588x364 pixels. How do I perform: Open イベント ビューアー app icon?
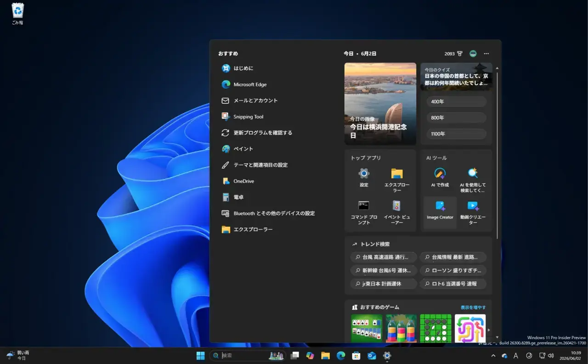click(x=396, y=213)
